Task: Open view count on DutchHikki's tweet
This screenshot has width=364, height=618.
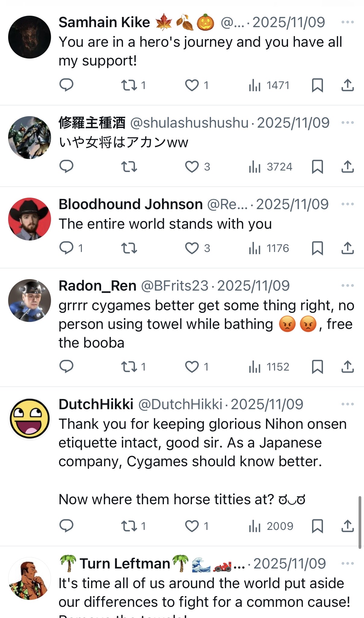Action: 271,526
